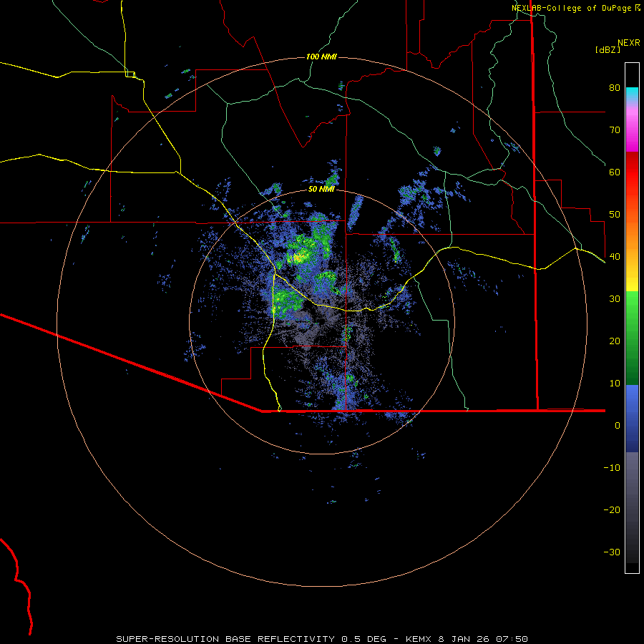644x644 pixels.
Task: Select the 80 value on the dBZ scale
Action: pos(615,88)
